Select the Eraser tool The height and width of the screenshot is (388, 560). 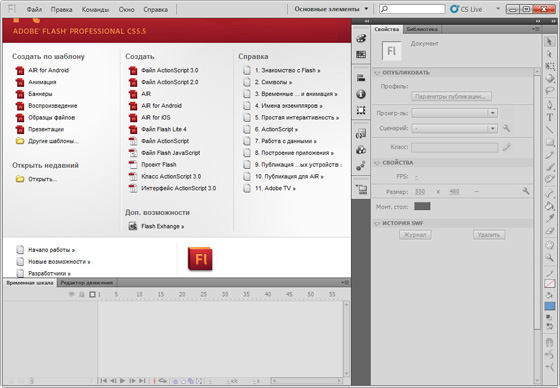(x=549, y=231)
